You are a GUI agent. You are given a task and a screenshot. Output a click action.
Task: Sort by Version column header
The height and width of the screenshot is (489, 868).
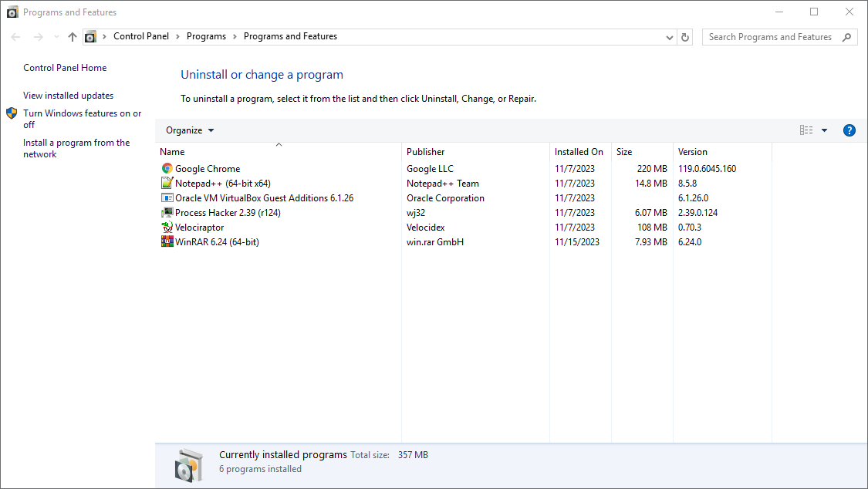coord(722,152)
